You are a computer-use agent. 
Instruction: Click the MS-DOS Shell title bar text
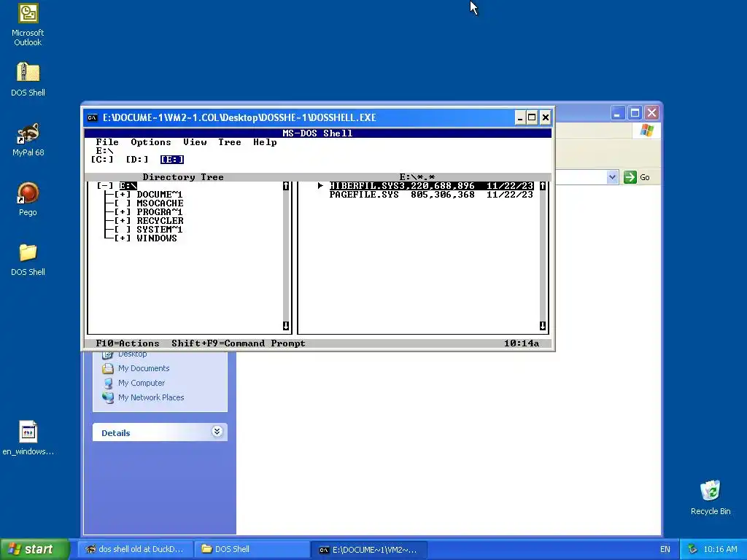(x=318, y=133)
